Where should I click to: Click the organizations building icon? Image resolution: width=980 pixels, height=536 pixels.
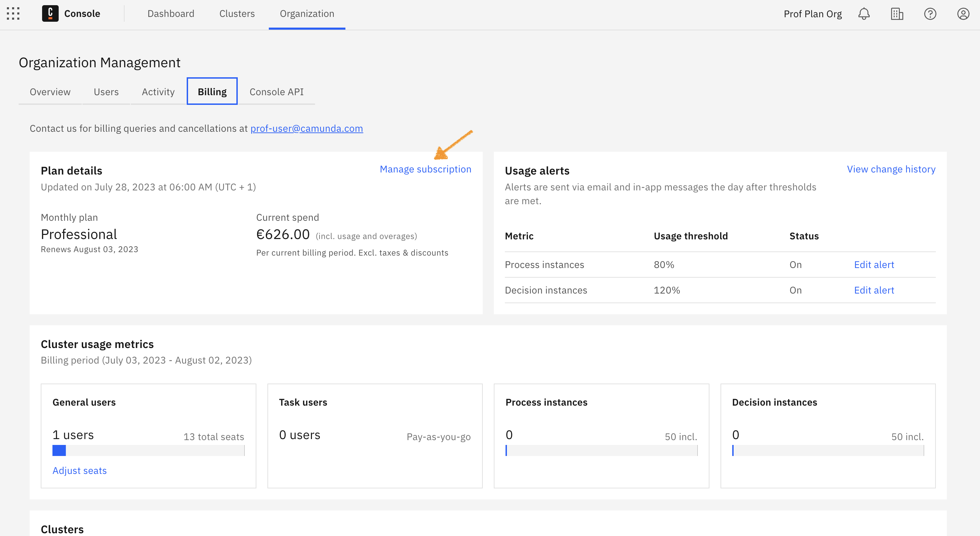(x=897, y=14)
